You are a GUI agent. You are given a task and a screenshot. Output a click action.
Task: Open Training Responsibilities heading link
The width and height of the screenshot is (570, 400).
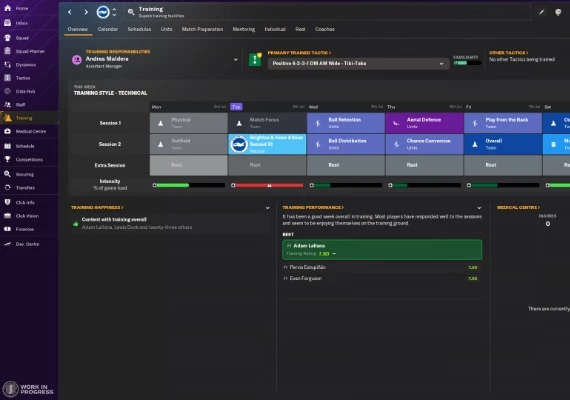[x=118, y=52]
